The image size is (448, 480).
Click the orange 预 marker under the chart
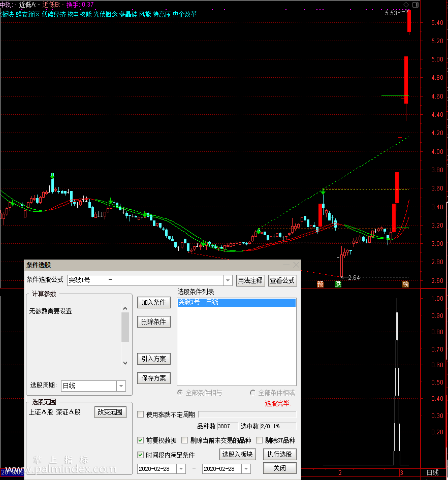click(321, 284)
